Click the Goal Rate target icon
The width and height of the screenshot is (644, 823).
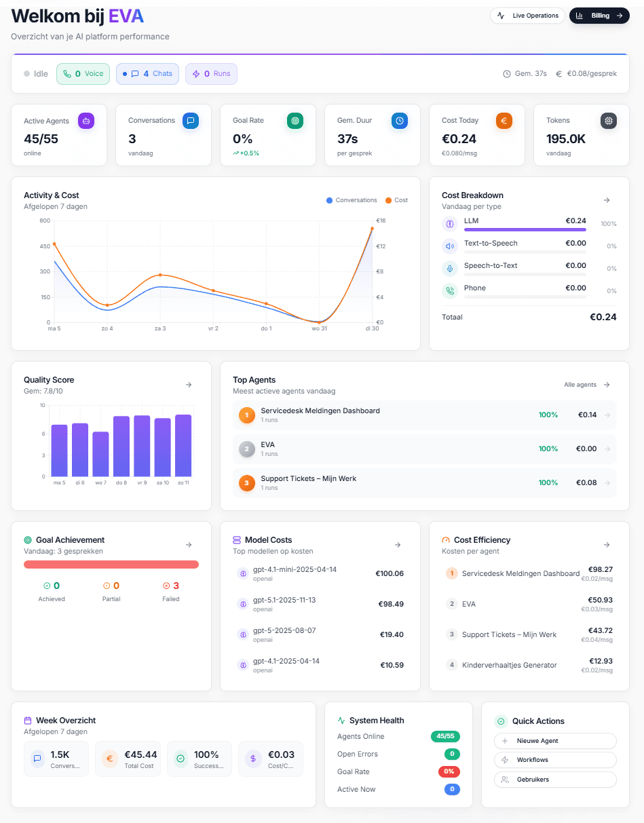point(295,121)
